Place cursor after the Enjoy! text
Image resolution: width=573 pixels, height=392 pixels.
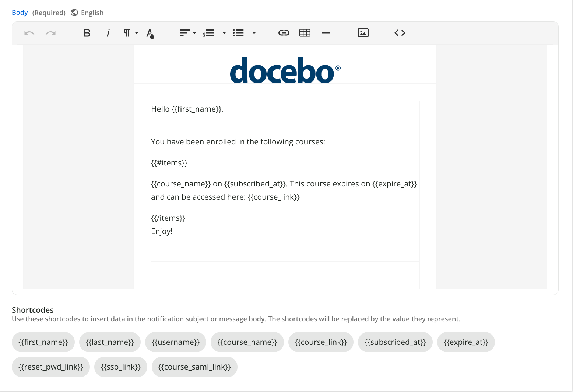click(173, 231)
